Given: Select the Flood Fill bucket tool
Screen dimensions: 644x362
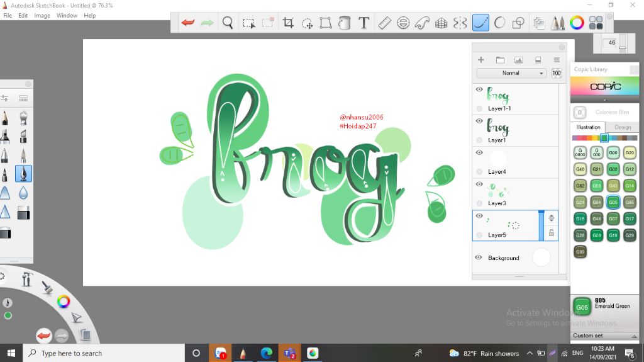Looking at the screenshot, I should (344, 23).
